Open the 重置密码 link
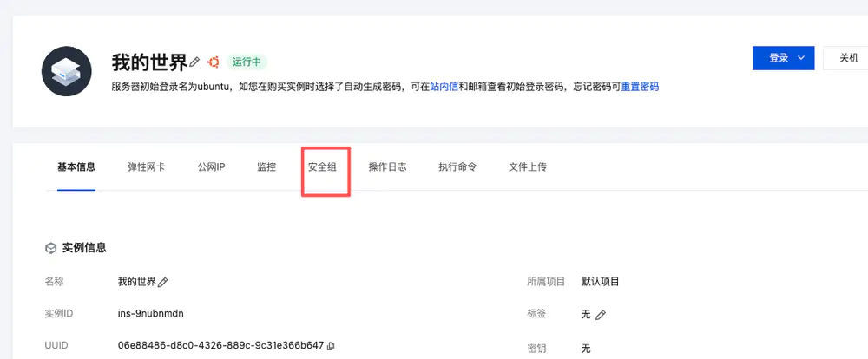The height and width of the screenshot is (359, 868). pos(640,87)
